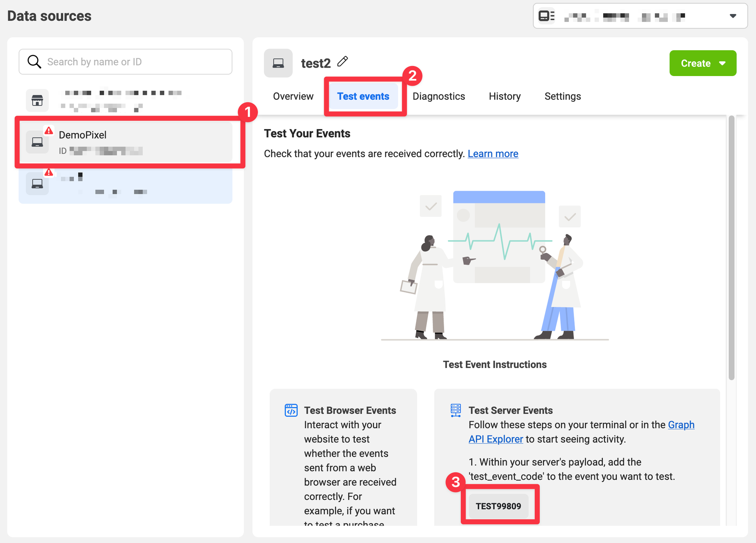Follow the Learn more link
Image resolution: width=756 pixels, height=543 pixels.
coord(493,154)
